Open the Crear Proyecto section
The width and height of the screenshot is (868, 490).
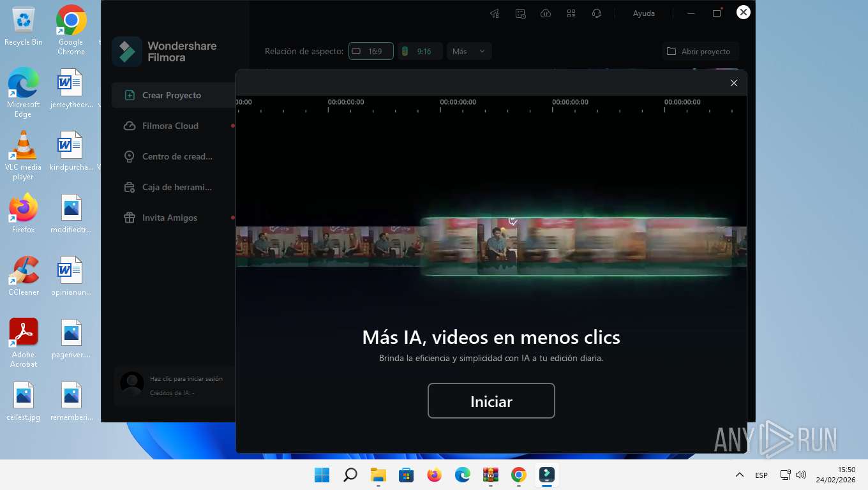click(x=173, y=95)
